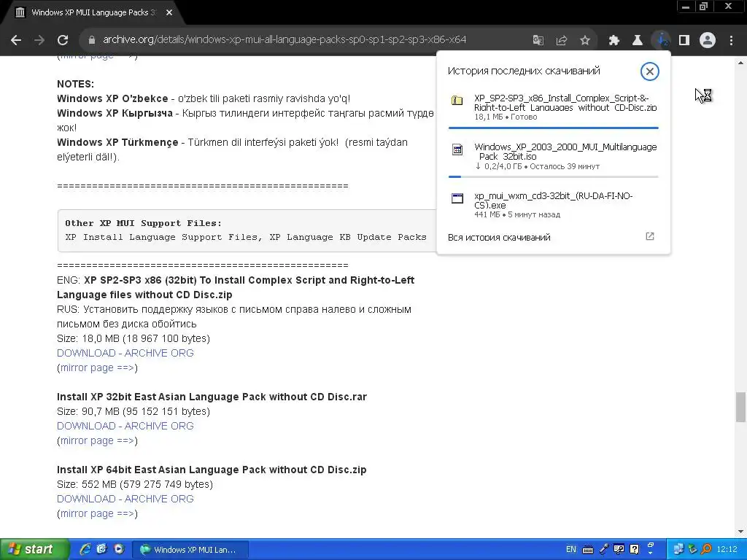The width and height of the screenshot is (747, 560).
Task: Click 'Size: 18,0 MB (18 967 100 bytes)' text
Action: [133, 338]
